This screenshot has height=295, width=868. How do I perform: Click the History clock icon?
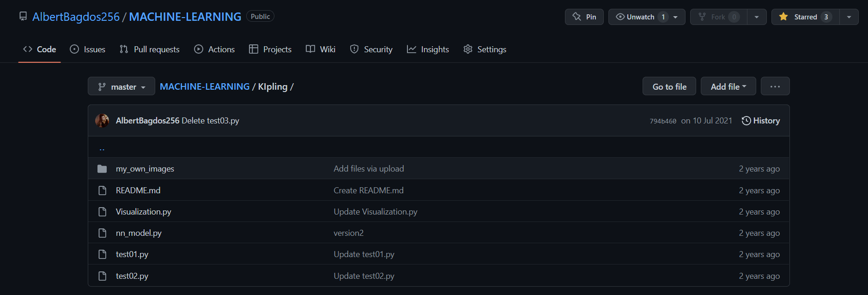[746, 121]
